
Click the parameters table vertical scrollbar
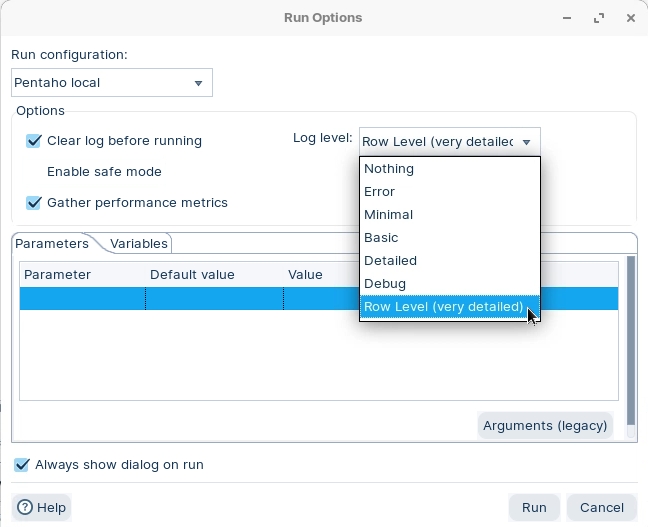[630, 340]
